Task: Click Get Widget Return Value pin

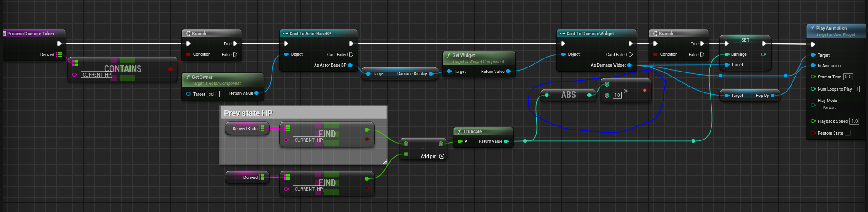Action: tap(508, 71)
